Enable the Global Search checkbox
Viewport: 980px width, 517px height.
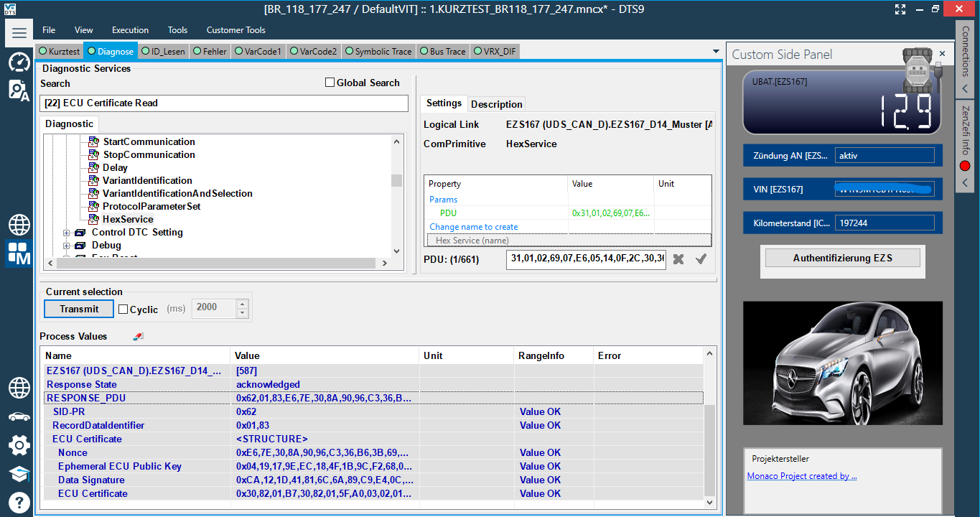330,83
